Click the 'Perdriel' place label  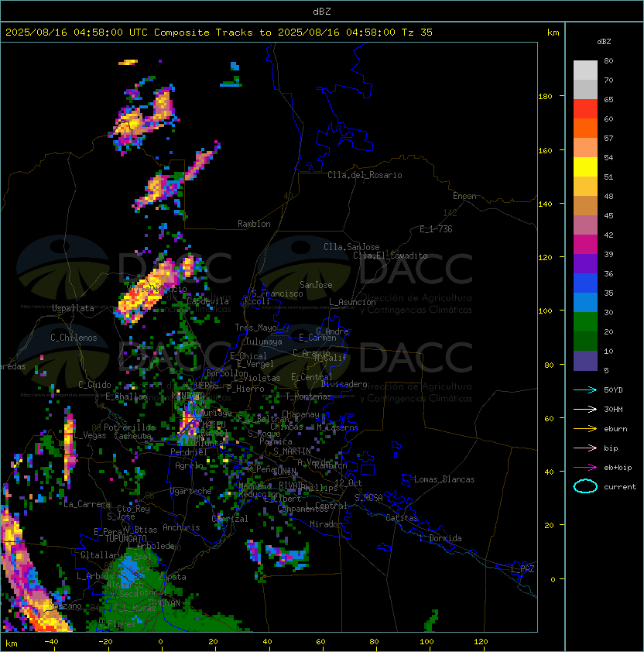point(188,452)
